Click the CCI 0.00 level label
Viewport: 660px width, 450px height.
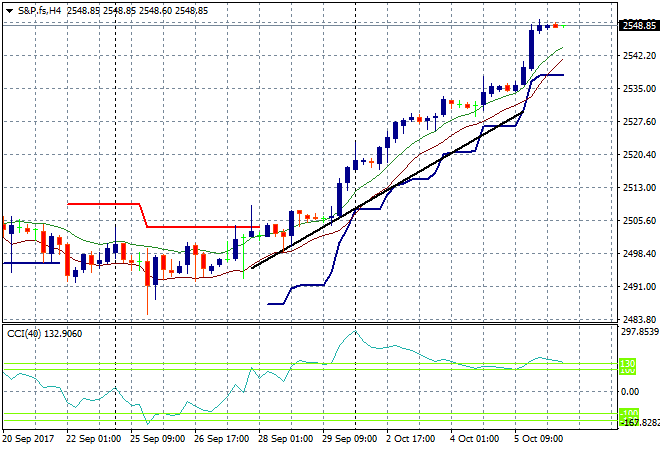point(630,391)
